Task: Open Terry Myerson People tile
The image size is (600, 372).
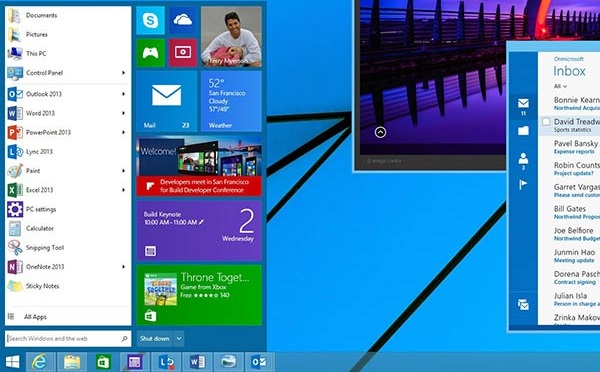Action: coord(231,37)
